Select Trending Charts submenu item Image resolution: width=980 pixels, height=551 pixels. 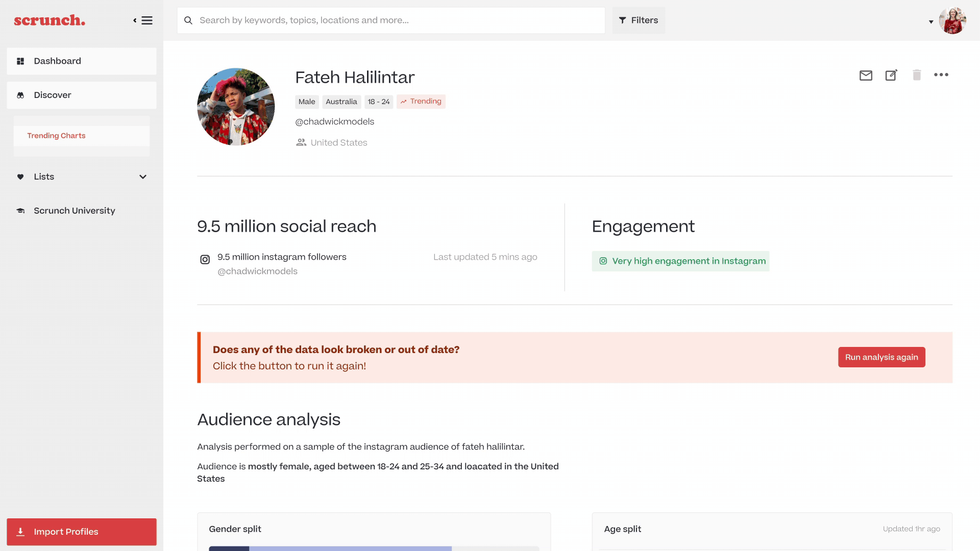tap(82, 136)
